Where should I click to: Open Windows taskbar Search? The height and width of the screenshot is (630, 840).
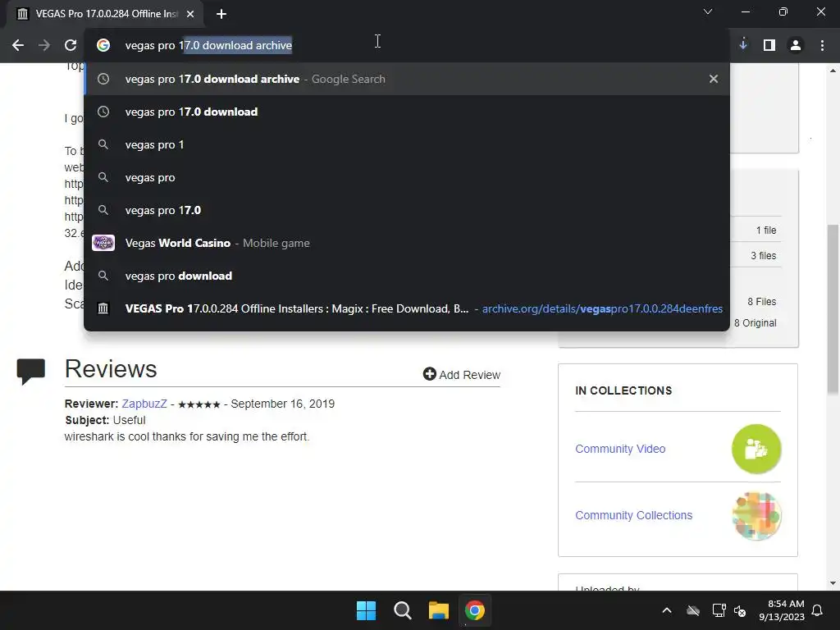tap(402, 610)
